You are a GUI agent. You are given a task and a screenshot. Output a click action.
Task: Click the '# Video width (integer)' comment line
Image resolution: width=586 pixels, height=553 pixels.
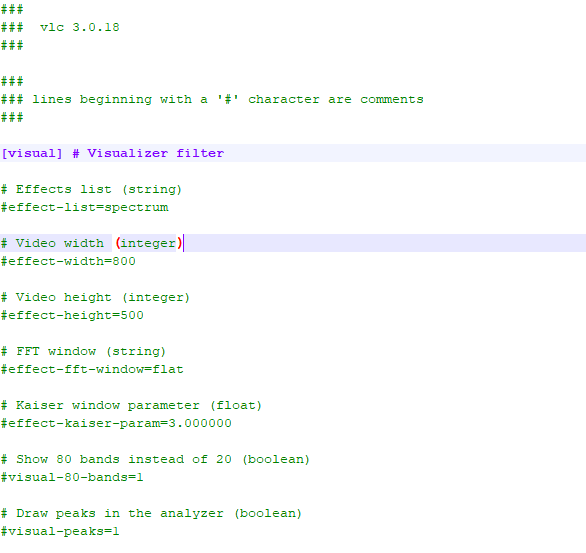click(92, 243)
